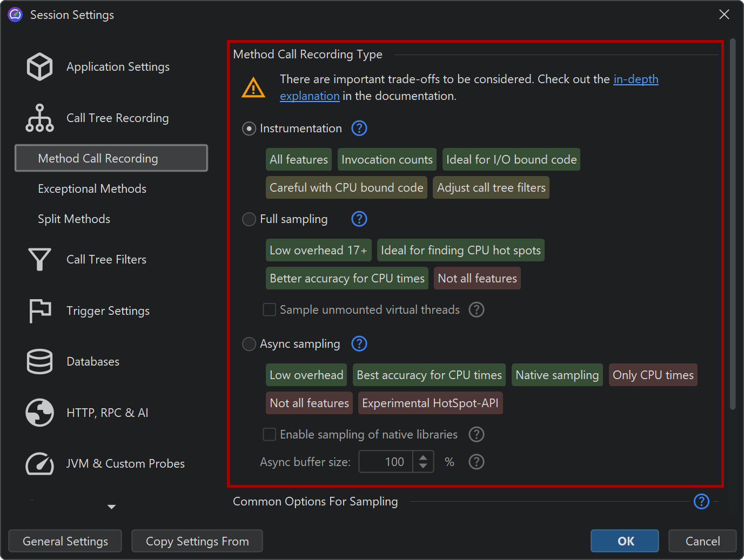Image resolution: width=744 pixels, height=560 pixels.
Task: Click the Copy Settings From button
Action: [x=197, y=541]
